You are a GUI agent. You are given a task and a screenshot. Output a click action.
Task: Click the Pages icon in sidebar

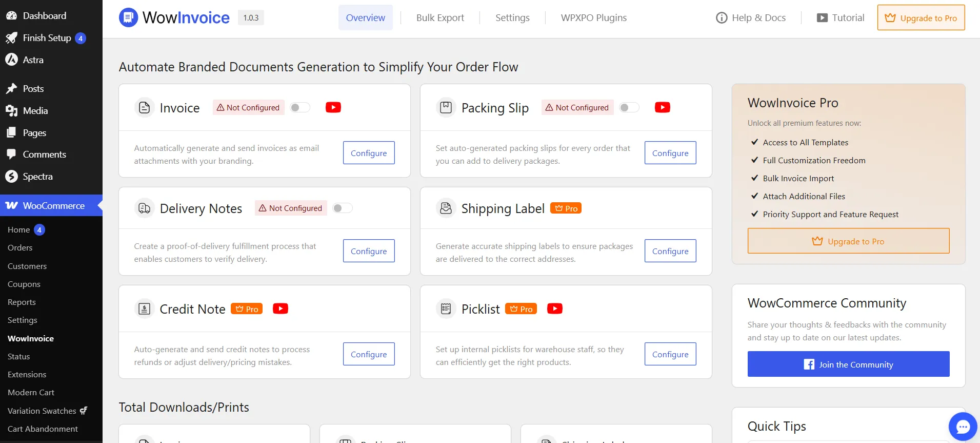coord(11,133)
